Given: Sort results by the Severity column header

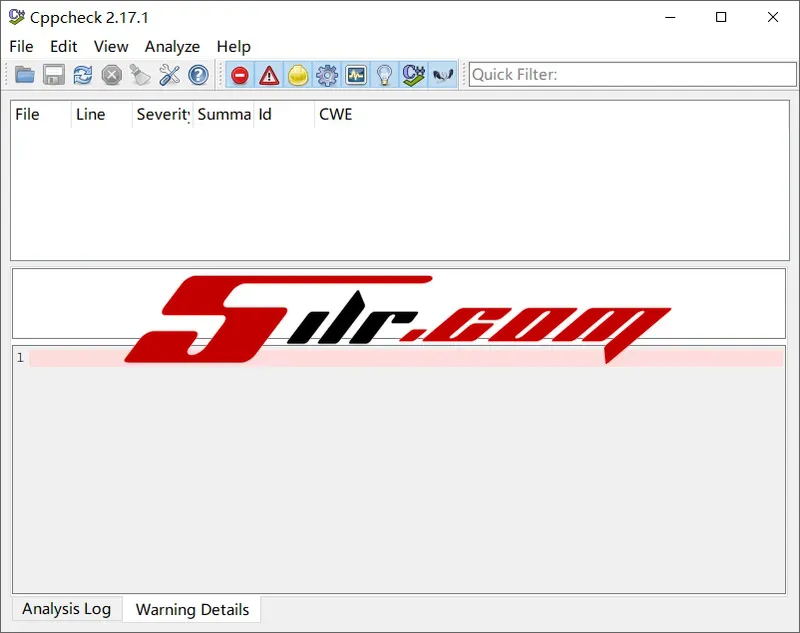Looking at the screenshot, I should (x=163, y=114).
